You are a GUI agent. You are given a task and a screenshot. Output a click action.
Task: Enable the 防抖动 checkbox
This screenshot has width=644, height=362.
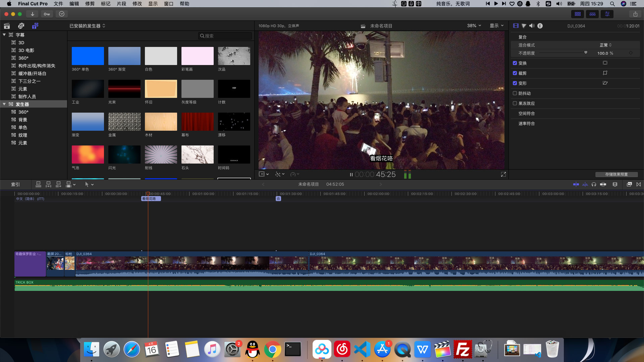pyautogui.click(x=515, y=93)
